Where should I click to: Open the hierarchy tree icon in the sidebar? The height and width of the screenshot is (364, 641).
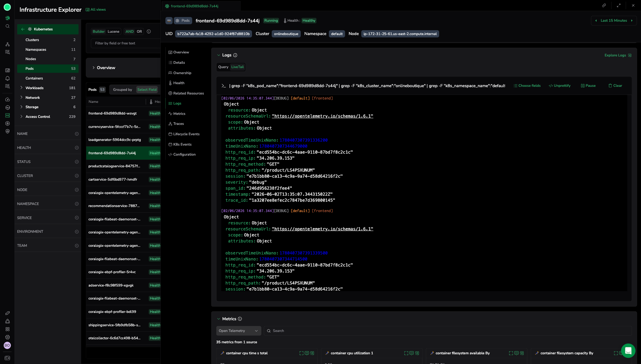click(x=7, y=44)
